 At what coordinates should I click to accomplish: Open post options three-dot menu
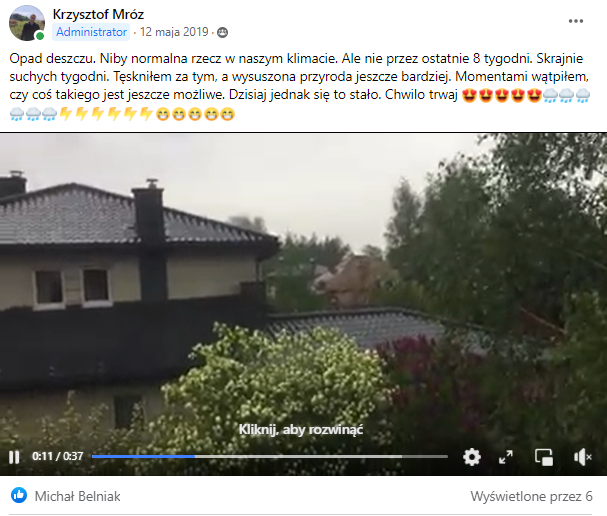[x=576, y=21]
